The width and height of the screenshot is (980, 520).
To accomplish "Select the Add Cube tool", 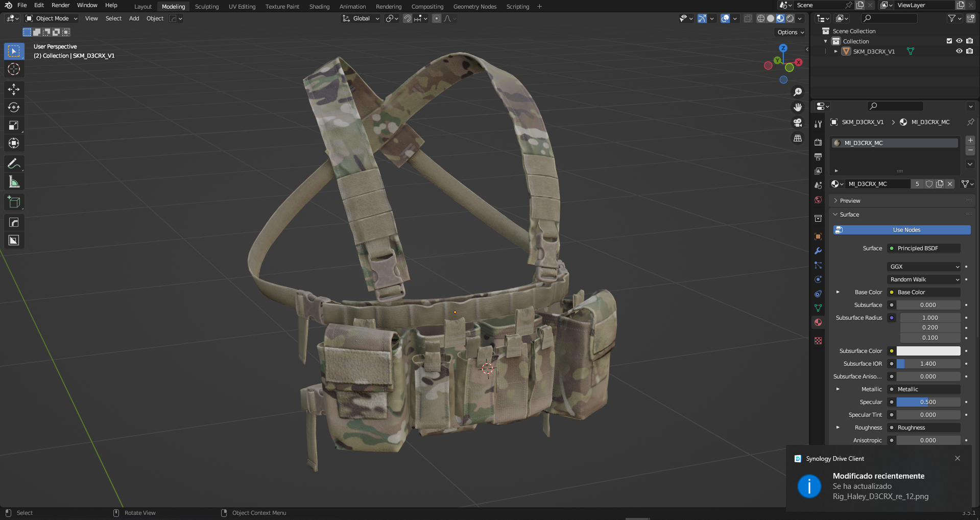I will pyautogui.click(x=14, y=202).
